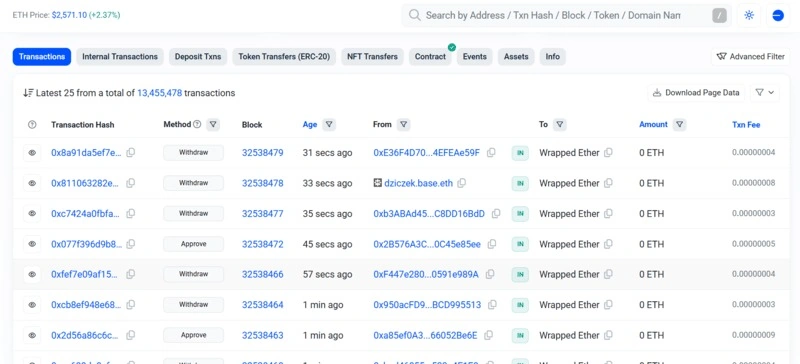
Task: Click the help question-mark icon beside Transaction Hash
Action: [x=32, y=125]
